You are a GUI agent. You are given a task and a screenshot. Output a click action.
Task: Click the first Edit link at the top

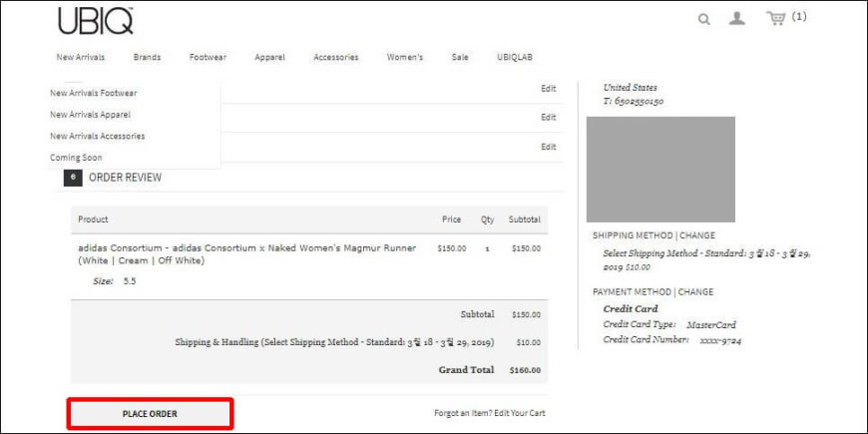(x=548, y=89)
